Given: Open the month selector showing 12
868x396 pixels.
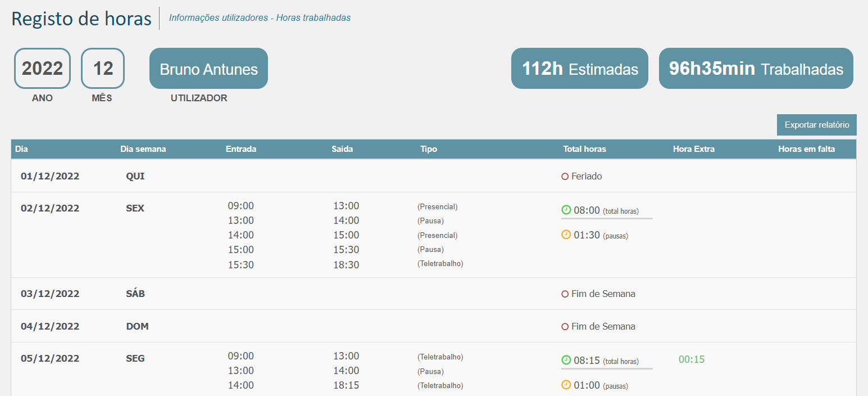Looking at the screenshot, I should point(103,69).
